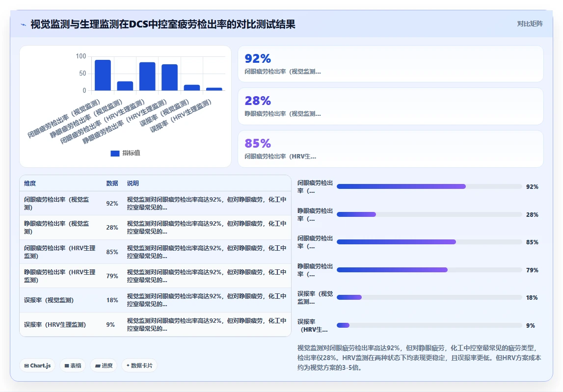Click the 表格 tag chip
The image size is (563, 392).
pyautogui.click(x=73, y=366)
